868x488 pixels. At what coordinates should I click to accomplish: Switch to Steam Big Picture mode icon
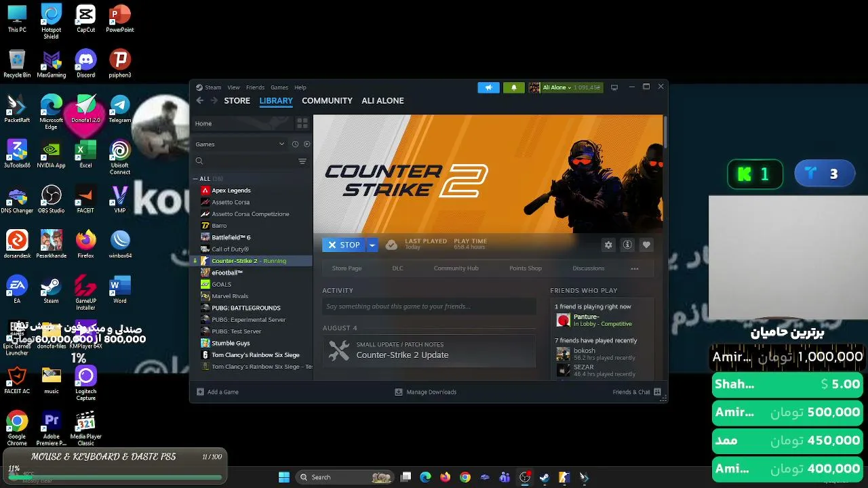(614, 87)
